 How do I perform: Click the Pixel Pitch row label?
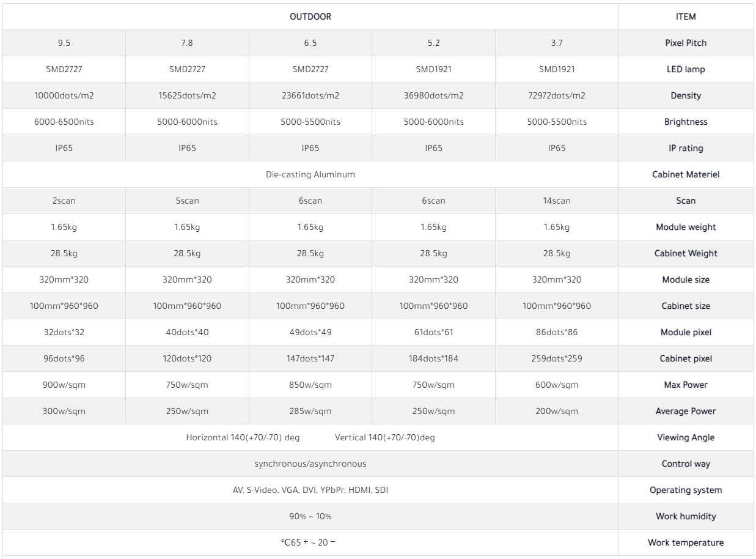(x=686, y=43)
